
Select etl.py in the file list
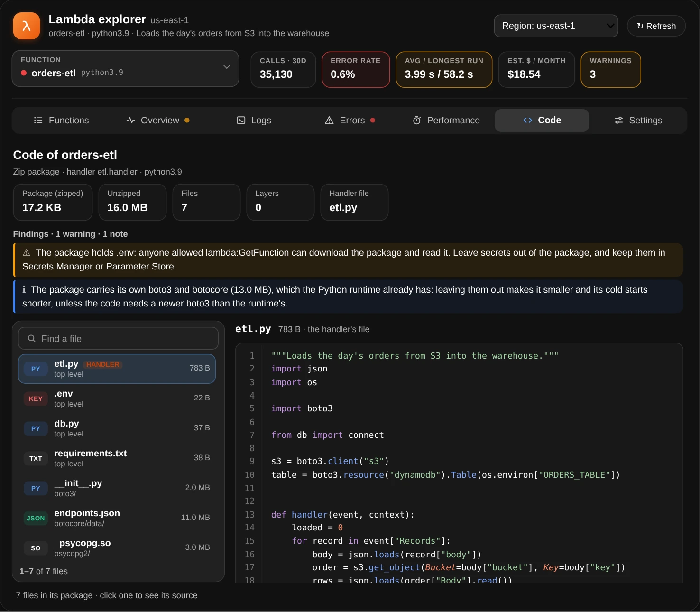point(117,369)
